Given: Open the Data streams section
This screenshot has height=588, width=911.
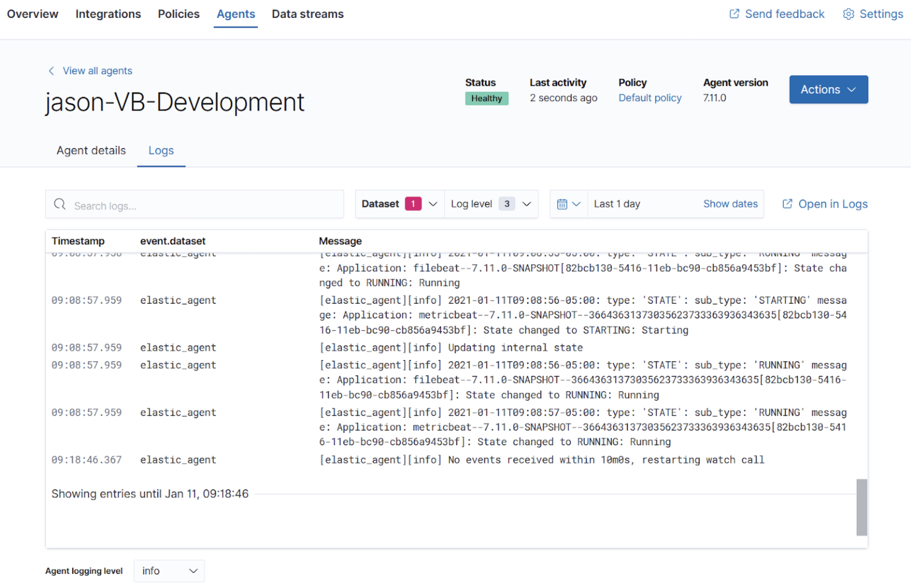Looking at the screenshot, I should pos(308,14).
